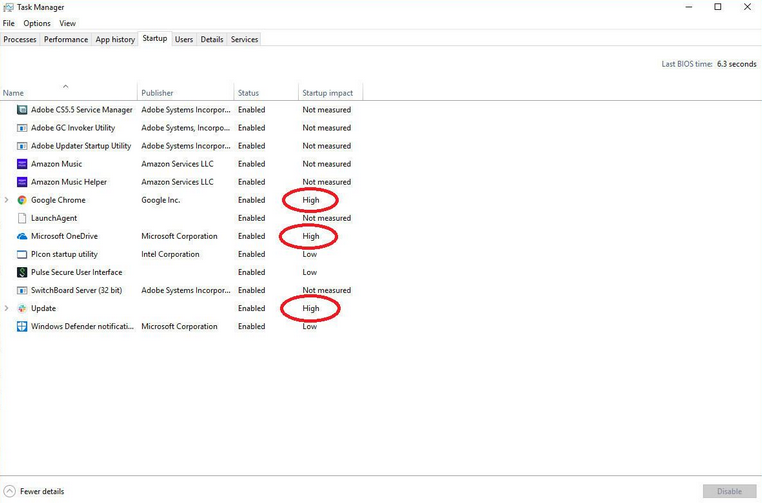The image size is (762, 503).
Task: Click the purple Amazon Music Helper icon
Action: tap(22, 182)
